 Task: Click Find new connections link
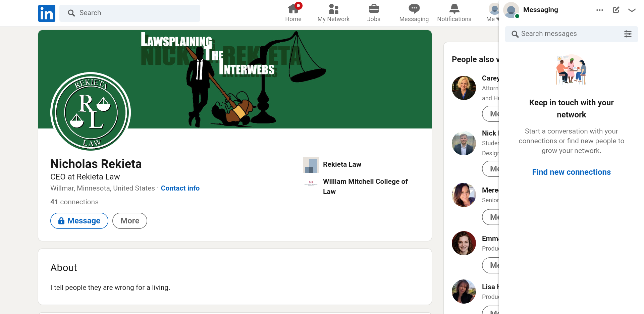(x=572, y=172)
